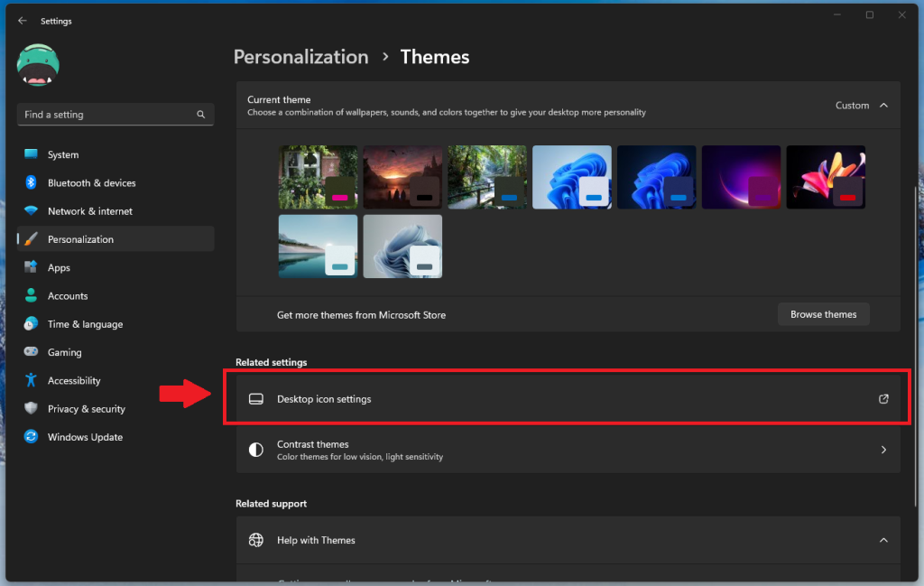Open the Accounts settings page
This screenshot has height=586, width=924.
pyautogui.click(x=68, y=296)
